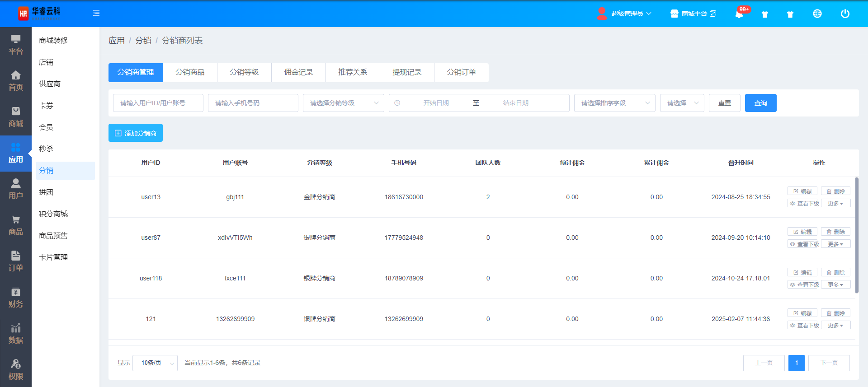Open the 商城 mall sidebar icon
This screenshot has height=387, width=868.
pyautogui.click(x=16, y=117)
